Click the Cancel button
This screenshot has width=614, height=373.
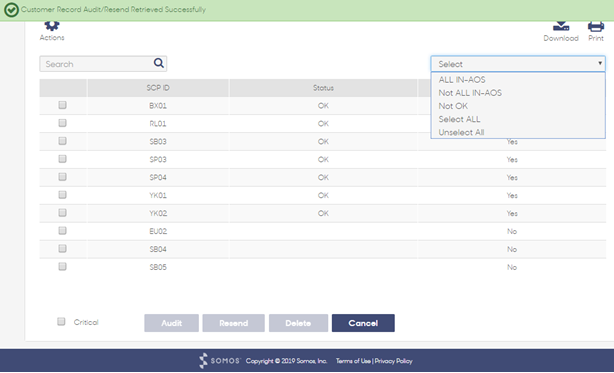click(363, 323)
